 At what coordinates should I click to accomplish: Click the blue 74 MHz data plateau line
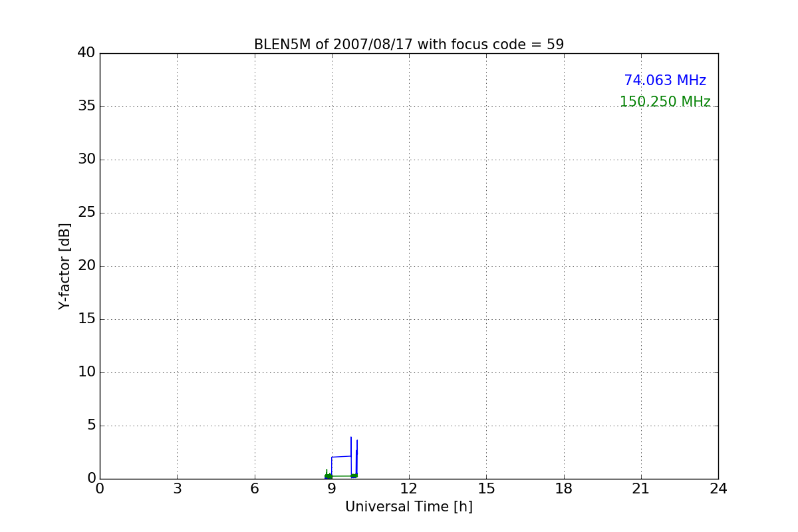coord(341,456)
